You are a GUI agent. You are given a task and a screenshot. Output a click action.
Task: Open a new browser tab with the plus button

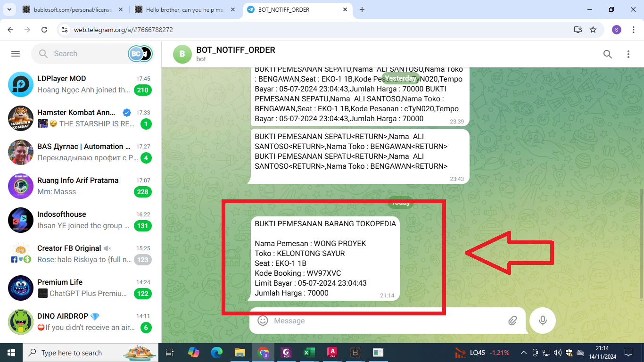pos(362,9)
